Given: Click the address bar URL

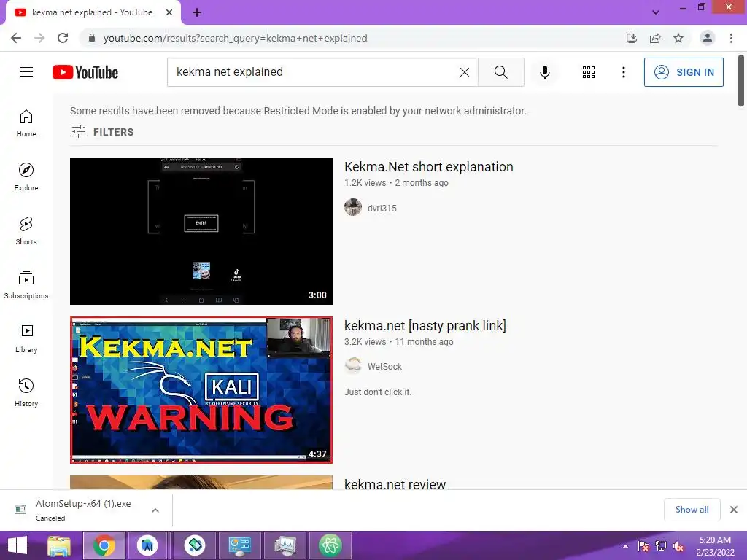Looking at the screenshot, I should [x=235, y=38].
